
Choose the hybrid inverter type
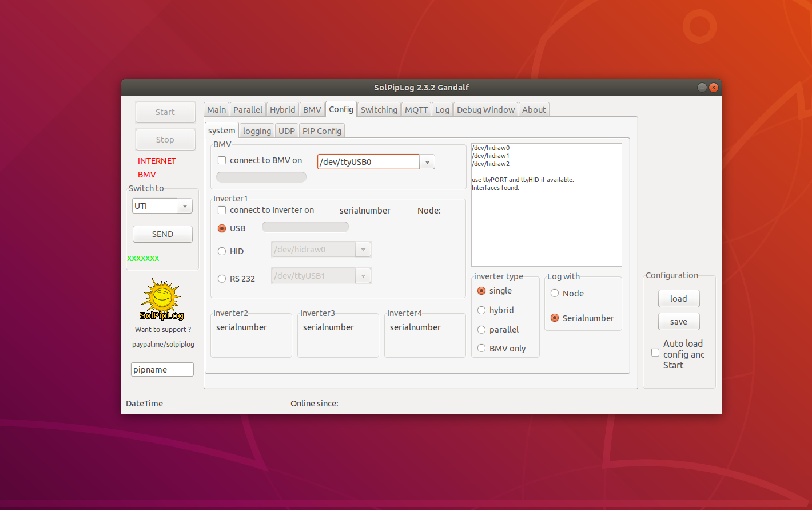(x=481, y=310)
